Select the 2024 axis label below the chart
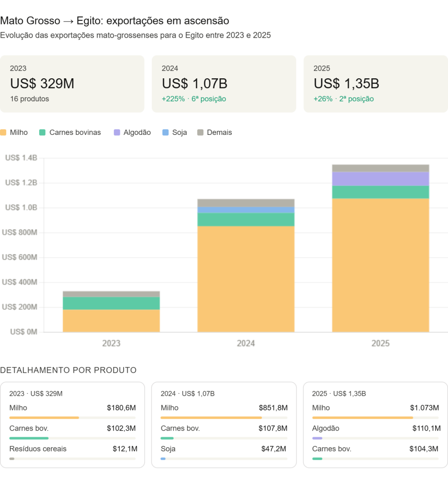Screen dimensions: 448x483 [x=245, y=344]
